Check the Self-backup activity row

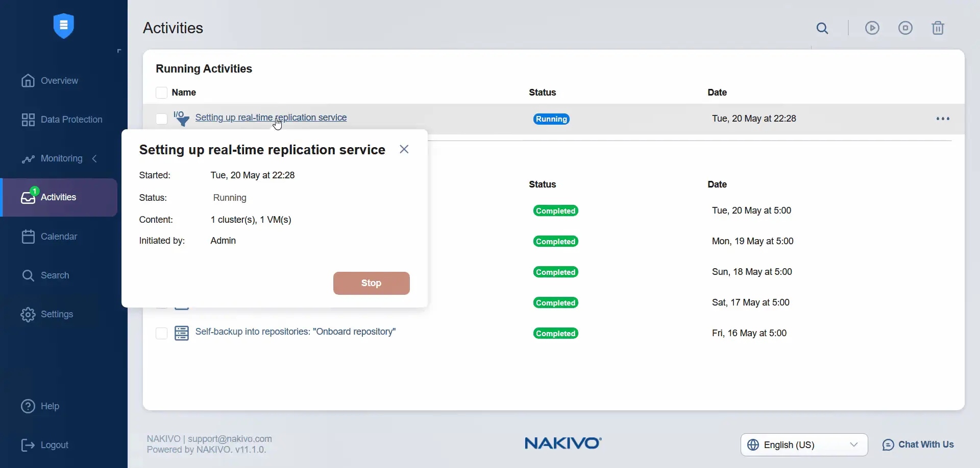pyautogui.click(x=161, y=333)
